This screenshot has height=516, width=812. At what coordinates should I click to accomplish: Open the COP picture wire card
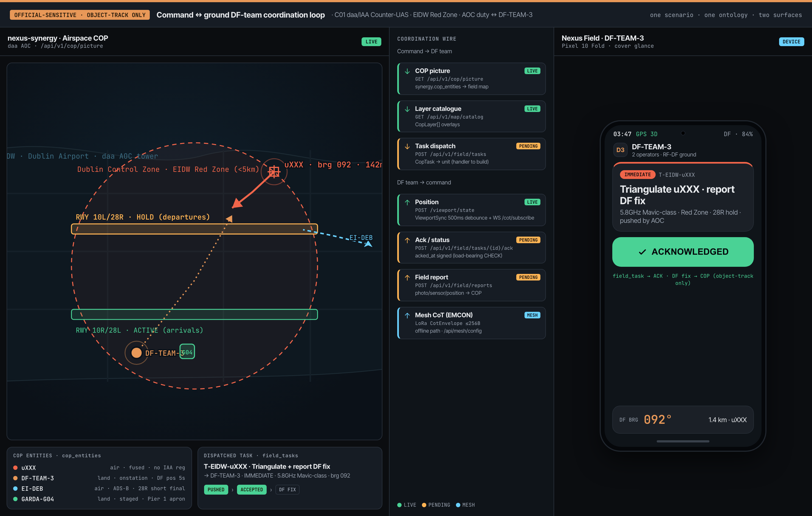471,78
